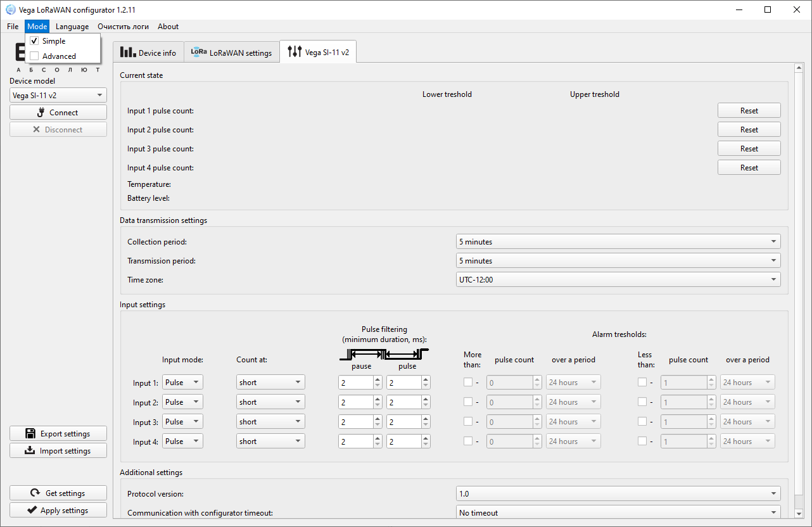Enable Input 1 Less than threshold checkbox
812x527 pixels.
tap(642, 383)
